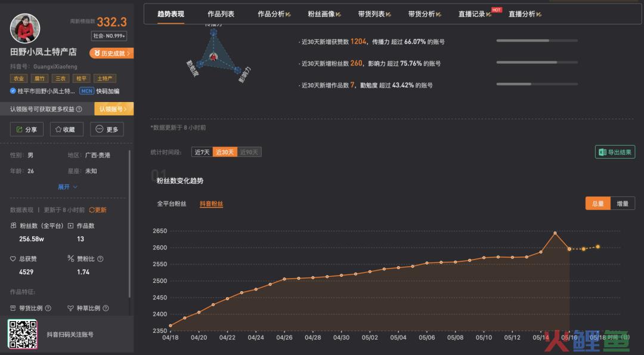Click the heart icon beside 总获赞
The width and height of the screenshot is (644, 355).
[x=13, y=259]
